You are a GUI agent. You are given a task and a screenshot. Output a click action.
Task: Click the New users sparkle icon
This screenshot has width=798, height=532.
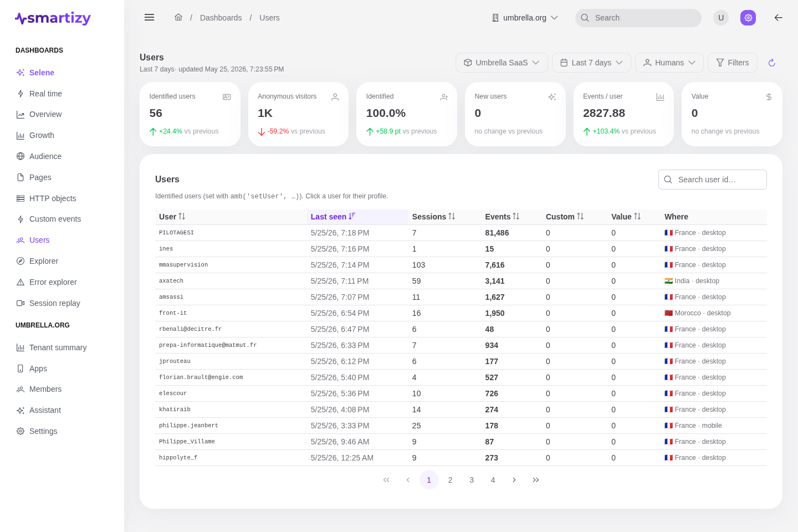[x=552, y=97]
